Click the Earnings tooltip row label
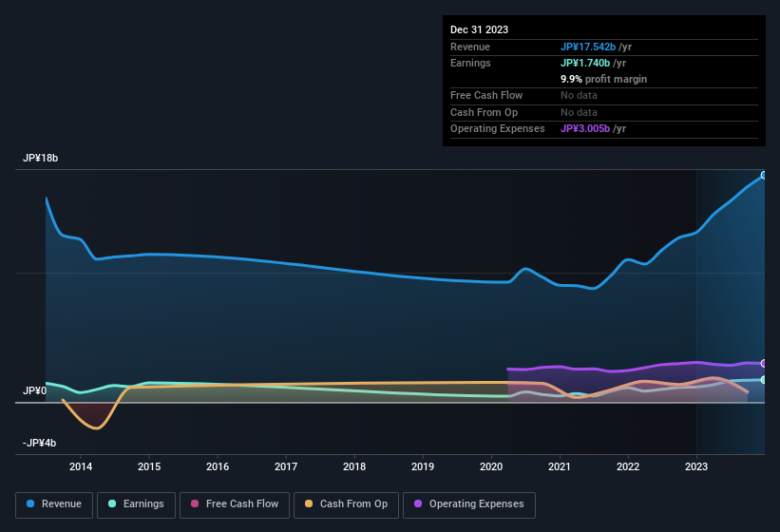The width and height of the screenshot is (780, 532). (470, 63)
